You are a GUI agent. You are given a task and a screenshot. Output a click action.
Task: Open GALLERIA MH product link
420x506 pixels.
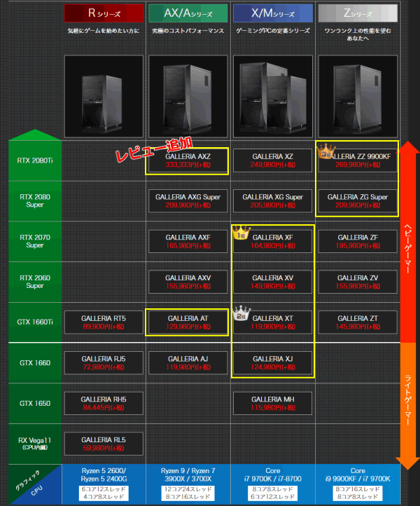(x=273, y=404)
